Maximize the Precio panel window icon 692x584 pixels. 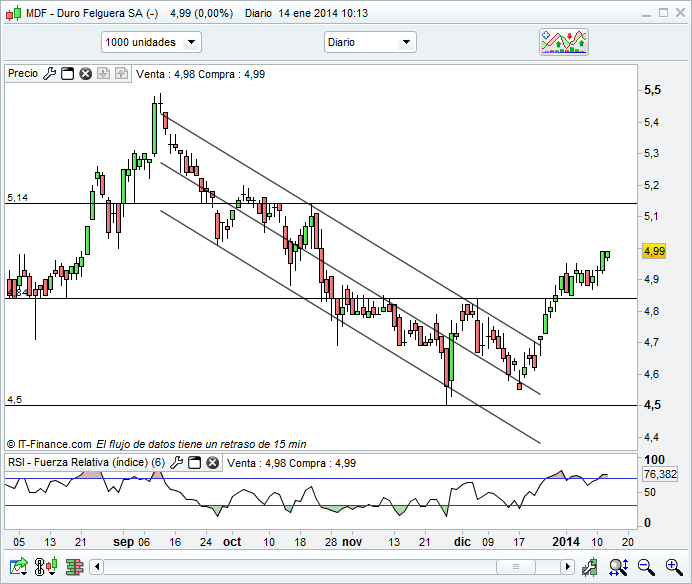[68, 74]
